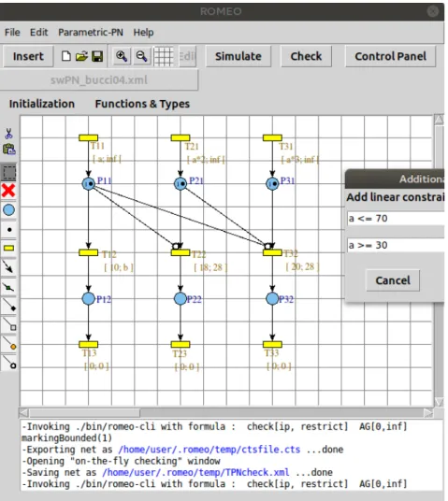Screen dimensions: 448x501
Task: Open the Help menu
Action: pyautogui.click(x=143, y=33)
